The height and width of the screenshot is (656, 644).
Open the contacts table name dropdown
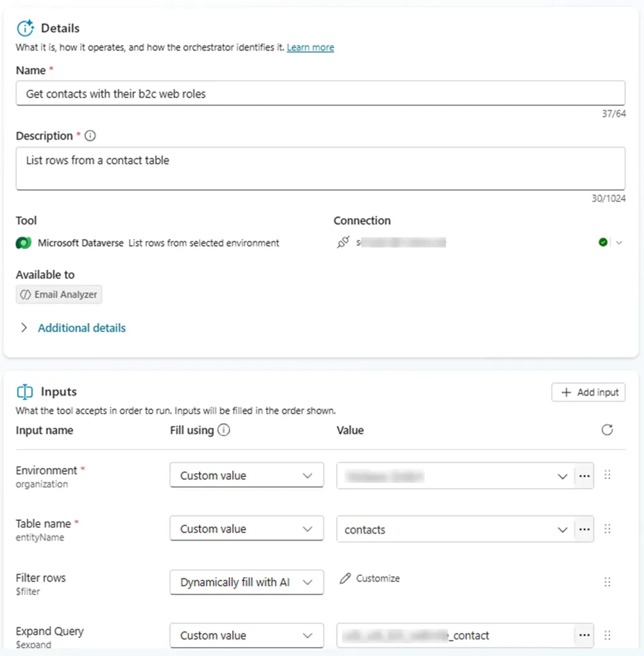click(x=562, y=530)
